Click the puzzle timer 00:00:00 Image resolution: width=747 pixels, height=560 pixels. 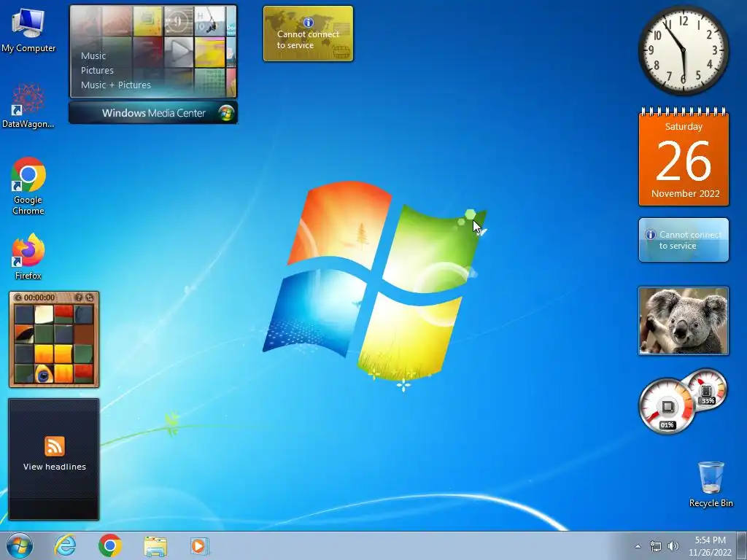coord(39,297)
